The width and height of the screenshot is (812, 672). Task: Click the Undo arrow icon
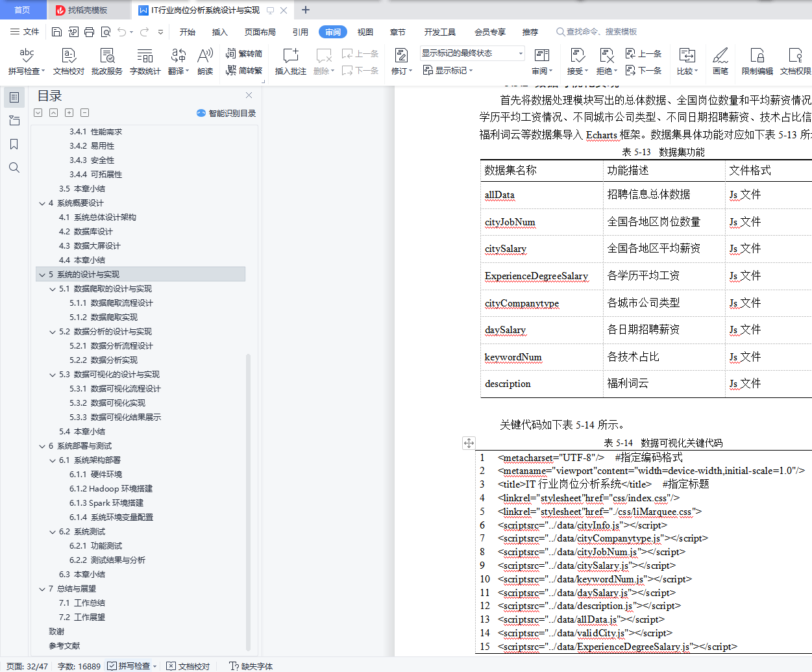[122, 32]
